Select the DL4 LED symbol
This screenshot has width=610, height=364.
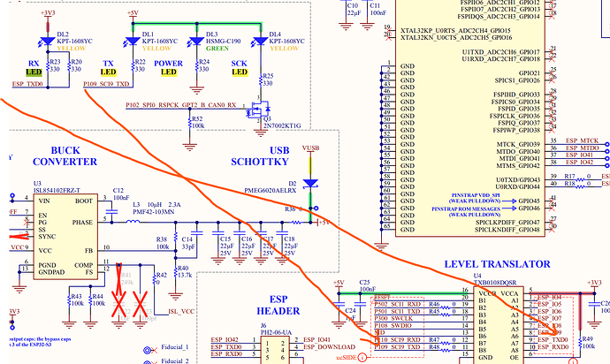tap(260, 41)
